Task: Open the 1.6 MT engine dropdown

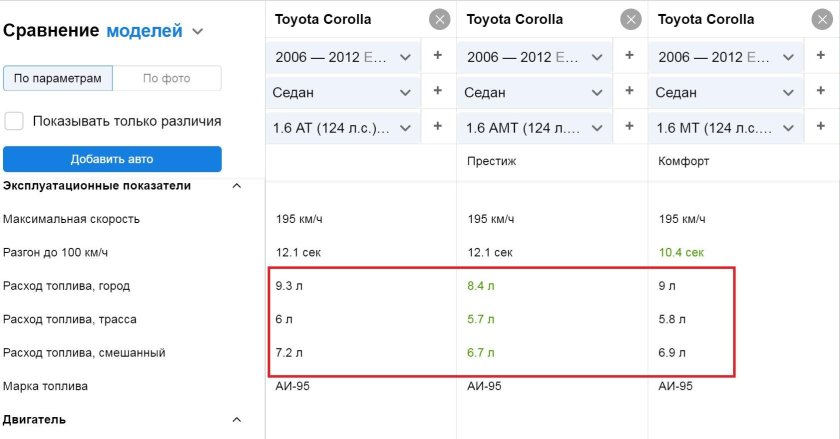Action: (724, 128)
